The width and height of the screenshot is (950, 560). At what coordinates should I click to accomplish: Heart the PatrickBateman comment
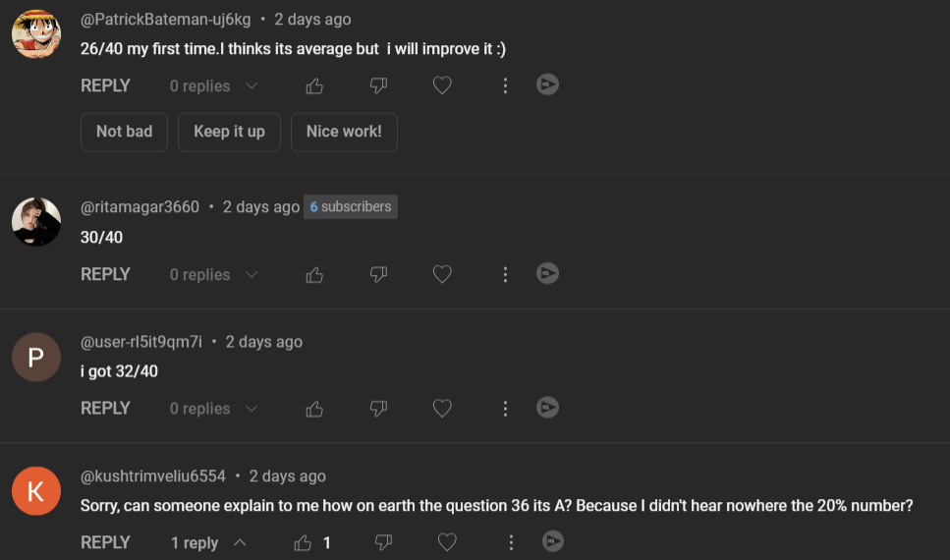[442, 86]
